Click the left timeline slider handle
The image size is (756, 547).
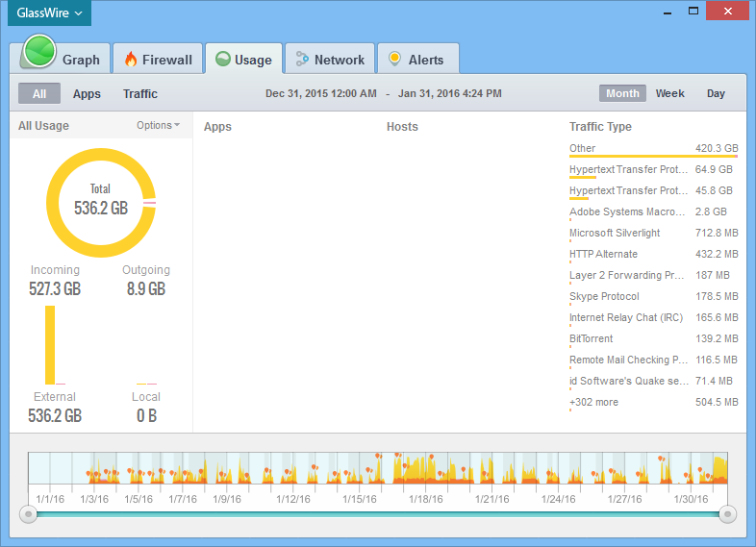pyautogui.click(x=29, y=514)
